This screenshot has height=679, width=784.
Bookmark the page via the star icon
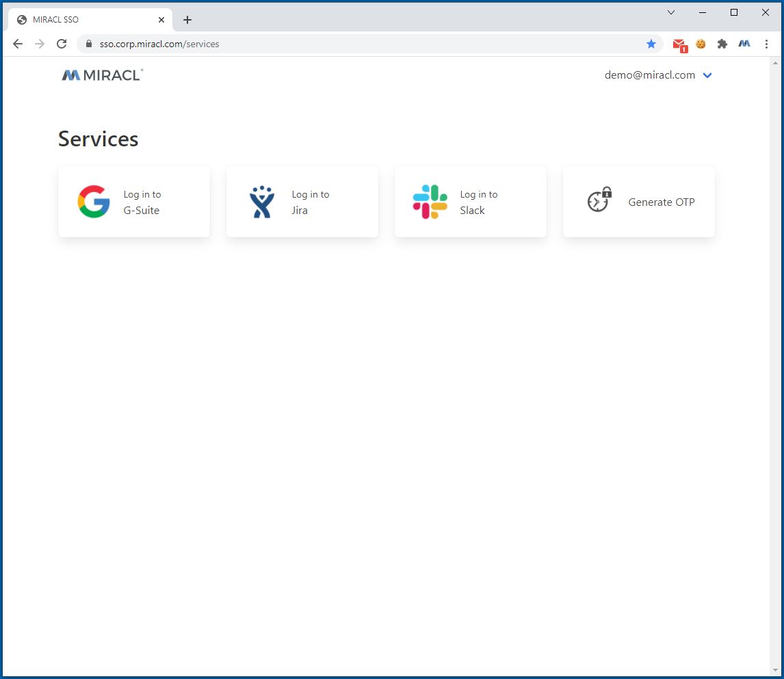(651, 43)
